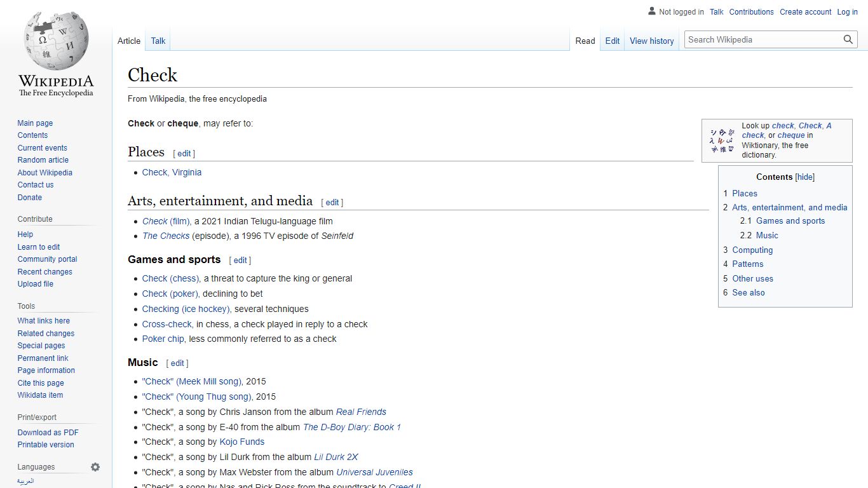Go to Main page in the sidebar
The height and width of the screenshot is (488, 868).
click(x=35, y=123)
